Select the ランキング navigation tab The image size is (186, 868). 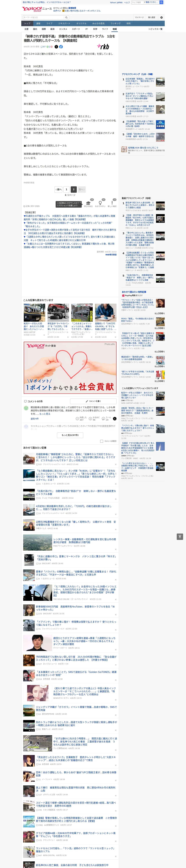click(x=115, y=24)
